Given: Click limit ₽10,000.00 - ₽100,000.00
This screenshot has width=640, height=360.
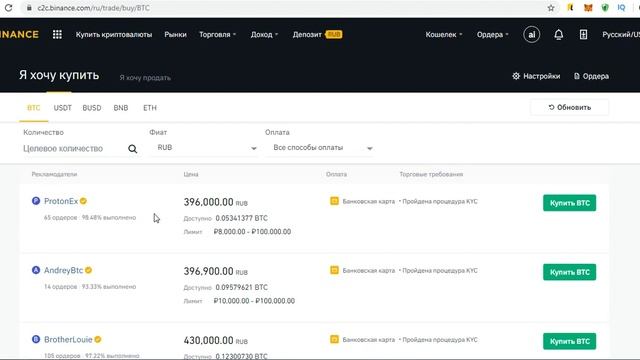Looking at the screenshot, I should 254,301.
